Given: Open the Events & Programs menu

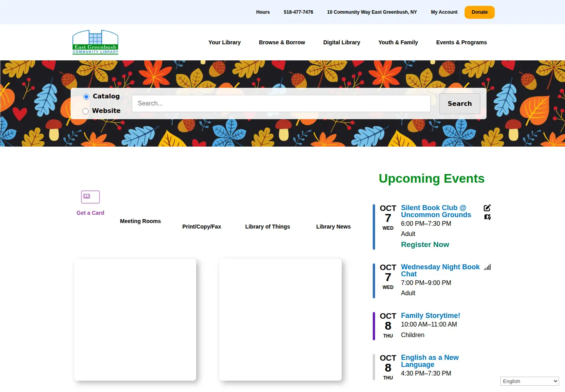Looking at the screenshot, I should click(461, 42).
